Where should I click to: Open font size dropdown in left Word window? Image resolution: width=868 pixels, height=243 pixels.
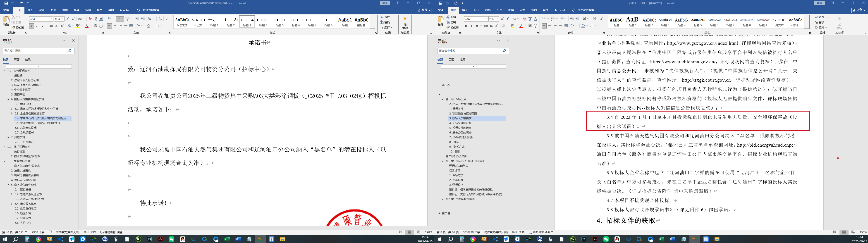tap(63, 19)
